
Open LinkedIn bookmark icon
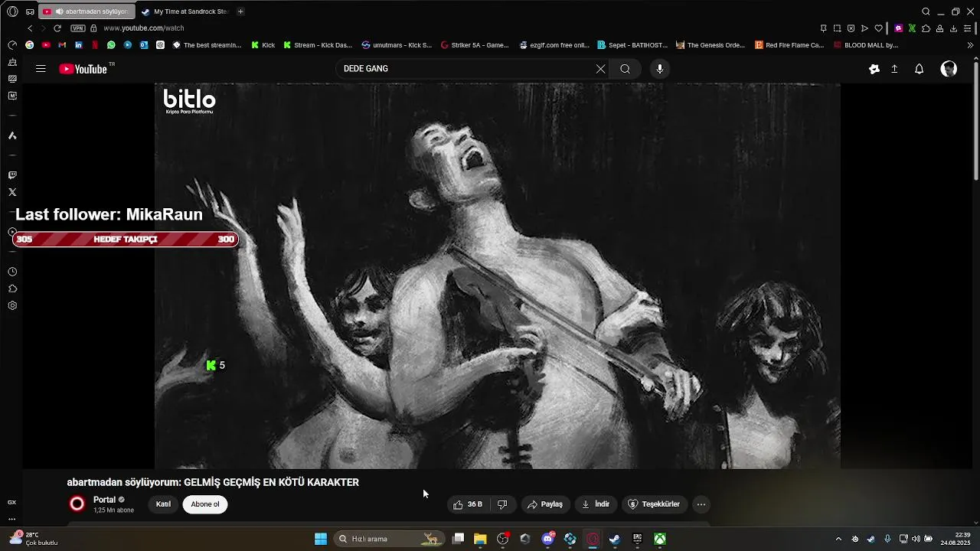point(78,45)
